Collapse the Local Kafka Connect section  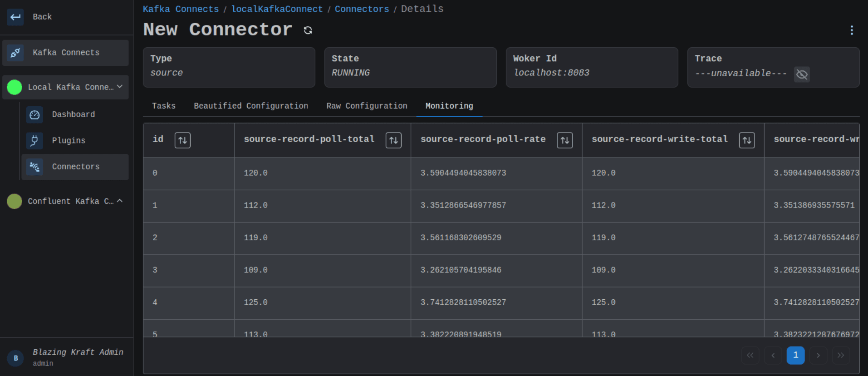120,87
